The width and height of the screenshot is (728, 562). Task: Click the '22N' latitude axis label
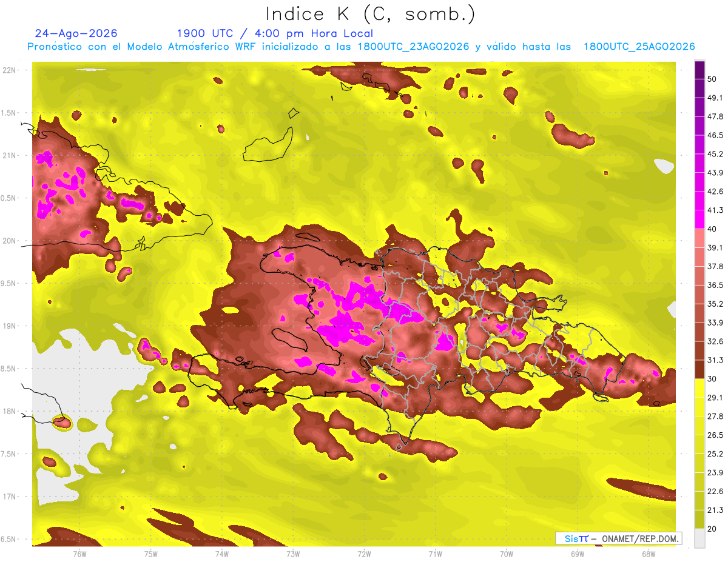click(x=10, y=70)
